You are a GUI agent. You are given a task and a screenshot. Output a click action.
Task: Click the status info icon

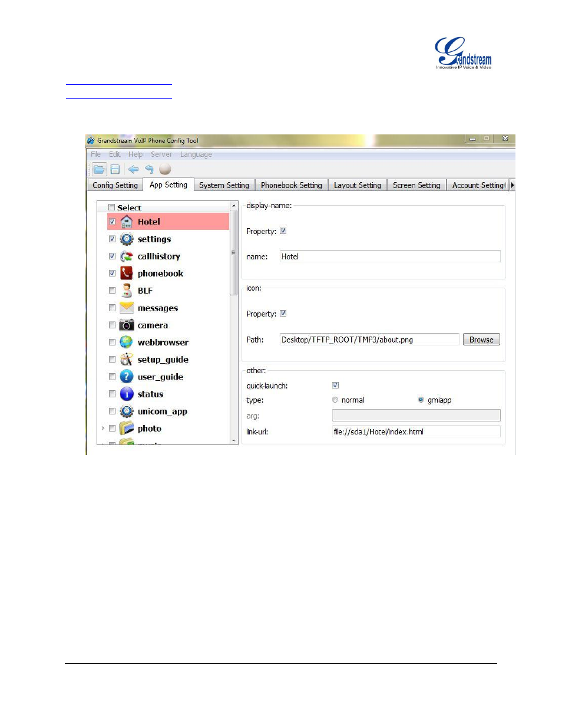127,394
